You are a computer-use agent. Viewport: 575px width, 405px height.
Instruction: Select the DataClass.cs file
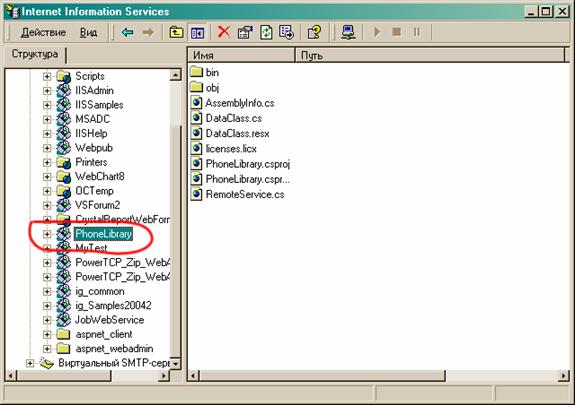tap(234, 118)
